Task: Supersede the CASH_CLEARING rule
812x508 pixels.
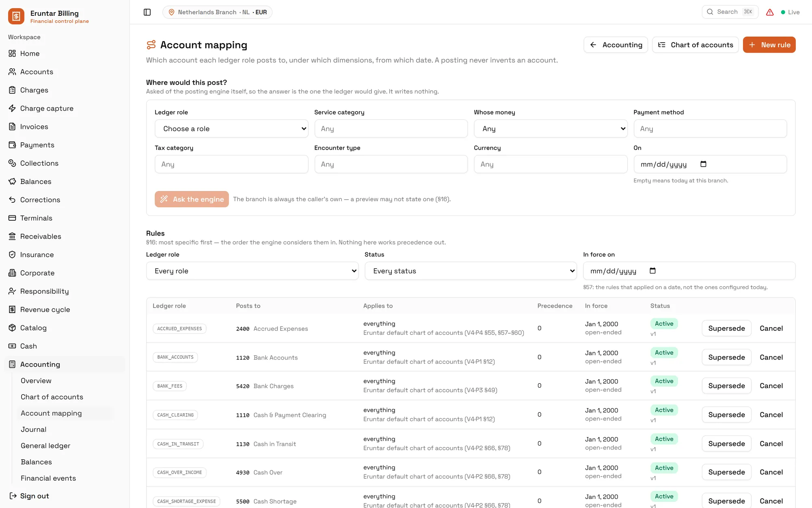Action: 726,415
